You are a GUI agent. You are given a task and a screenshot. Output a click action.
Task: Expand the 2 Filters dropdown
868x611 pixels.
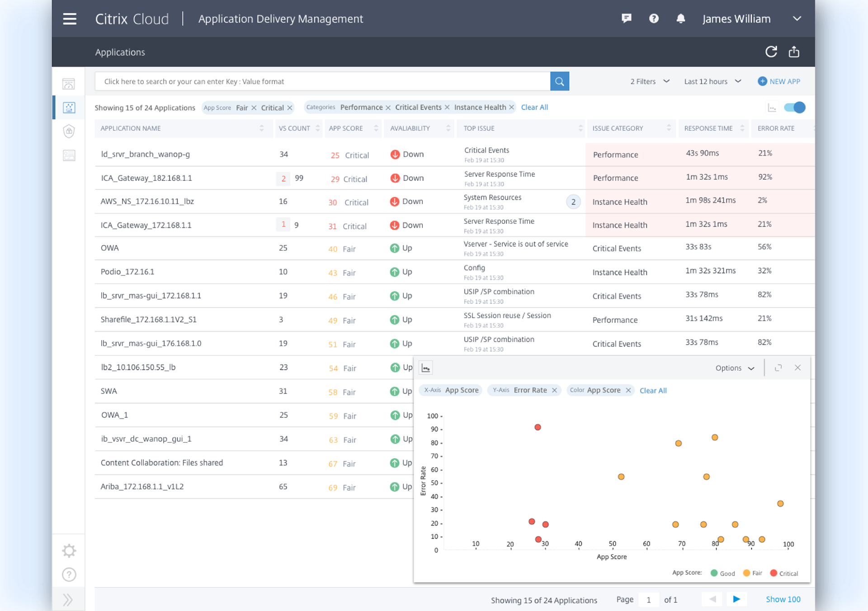tap(650, 81)
